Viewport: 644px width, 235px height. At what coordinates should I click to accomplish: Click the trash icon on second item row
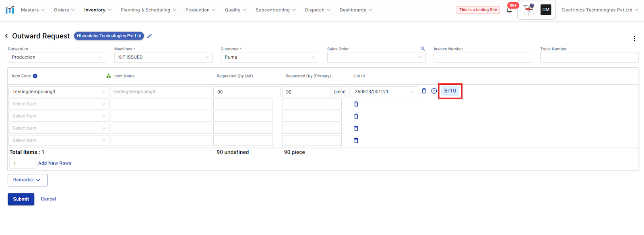coord(356,104)
